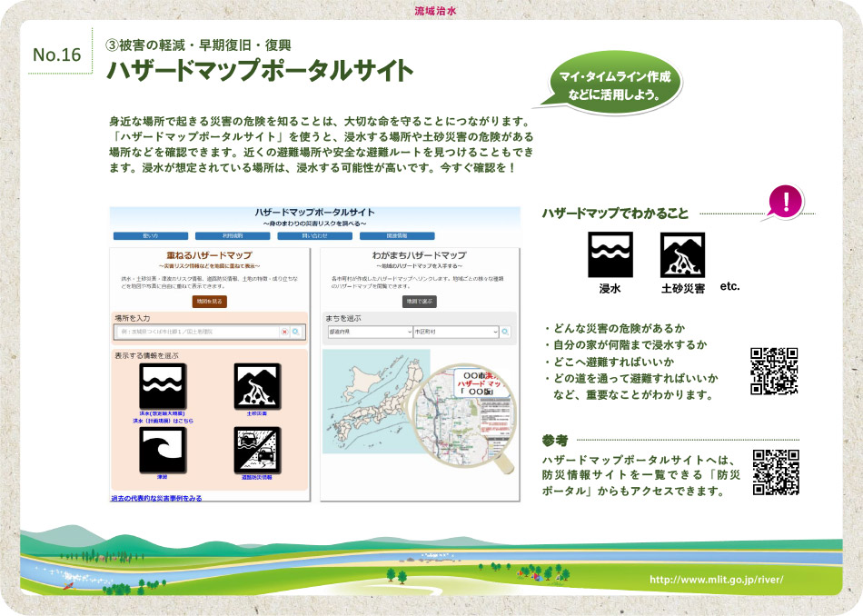
Task: Open the road disaster info (道路防災情報) icon
Action: click(258, 450)
